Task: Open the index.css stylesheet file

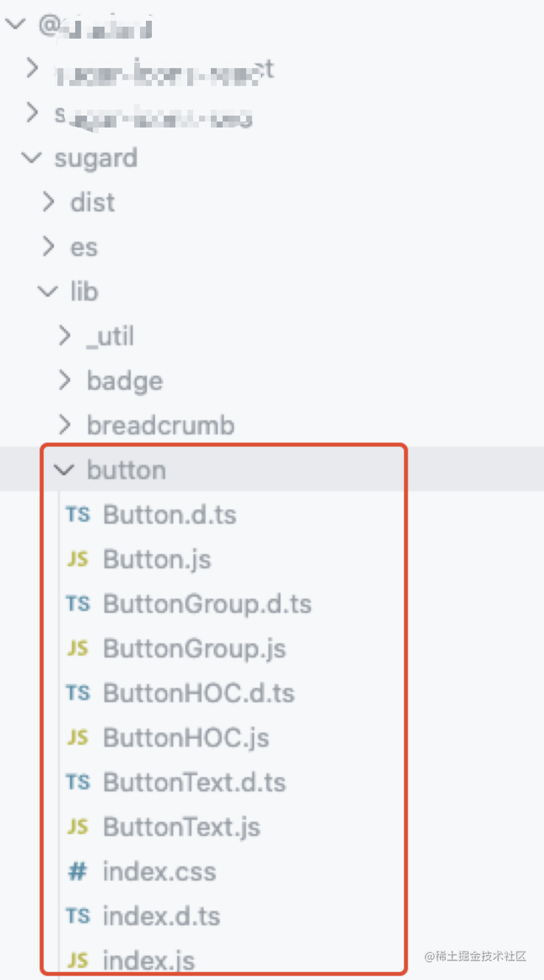Action: (x=159, y=871)
